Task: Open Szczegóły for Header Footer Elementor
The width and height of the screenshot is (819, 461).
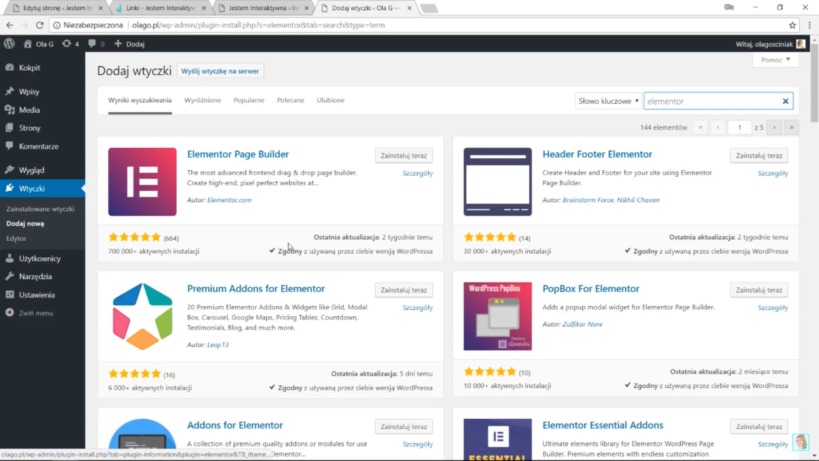Action: pos(773,173)
